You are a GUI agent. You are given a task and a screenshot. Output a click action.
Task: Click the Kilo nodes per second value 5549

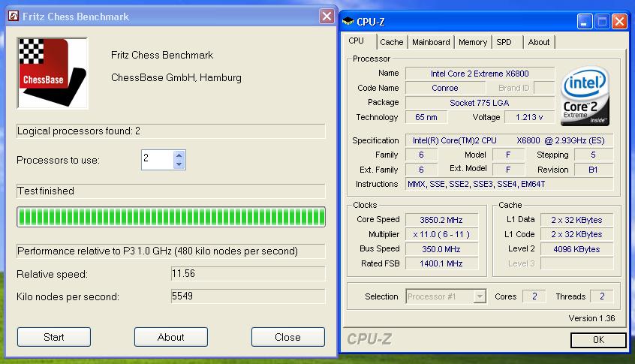click(x=248, y=296)
